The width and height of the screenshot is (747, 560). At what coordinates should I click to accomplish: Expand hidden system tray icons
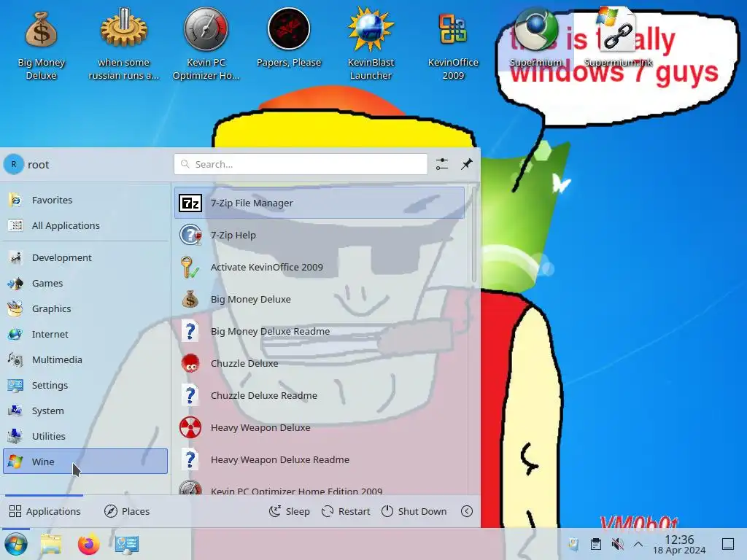(638, 544)
